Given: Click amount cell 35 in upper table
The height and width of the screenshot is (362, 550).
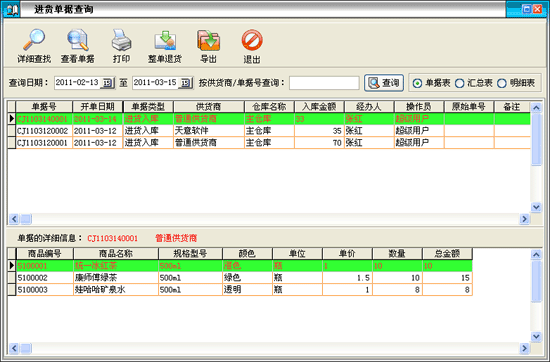Looking at the screenshot, I should pos(319,131).
